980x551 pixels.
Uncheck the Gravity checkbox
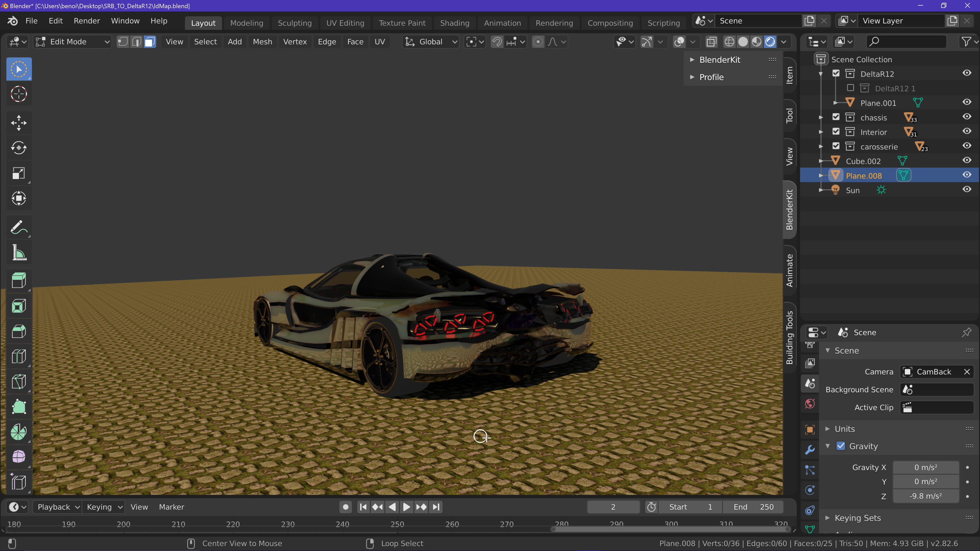tap(841, 446)
